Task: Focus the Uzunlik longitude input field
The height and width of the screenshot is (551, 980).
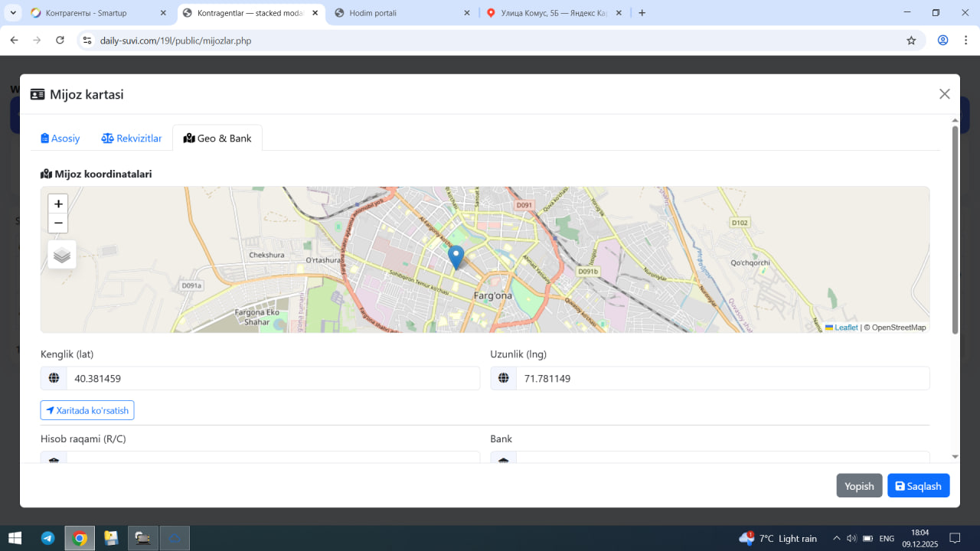Action: click(722, 378)
